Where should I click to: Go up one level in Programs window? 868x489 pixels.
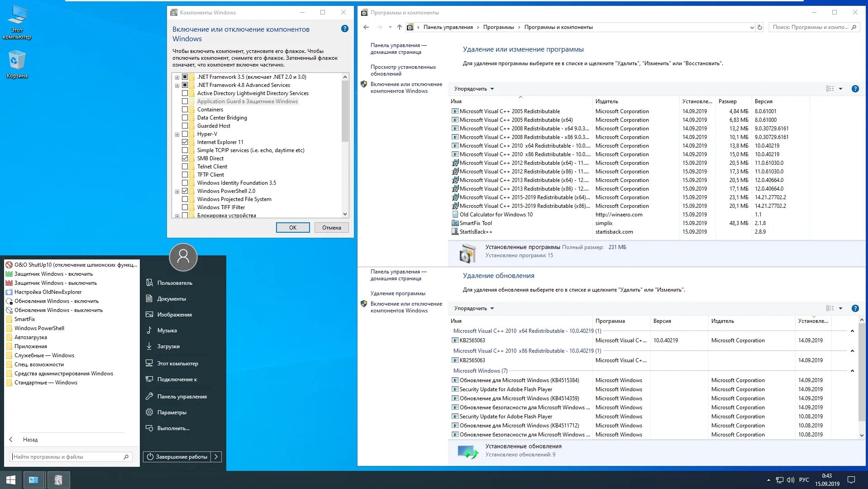point(400,27)
